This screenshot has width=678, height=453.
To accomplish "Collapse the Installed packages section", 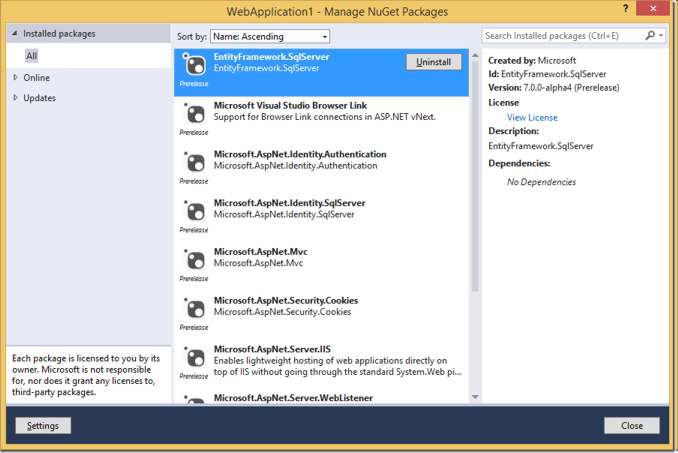I will [x=15, y=33].
